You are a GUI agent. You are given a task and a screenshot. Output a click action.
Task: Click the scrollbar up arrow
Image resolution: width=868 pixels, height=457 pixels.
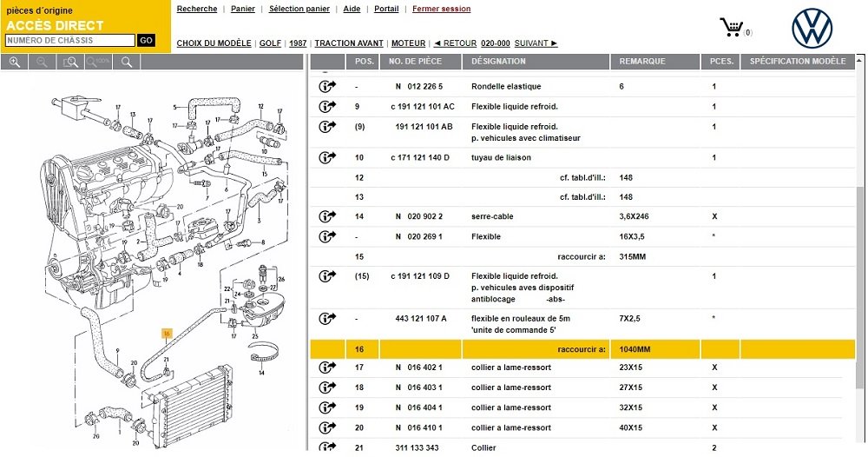(x=859, y=59)
